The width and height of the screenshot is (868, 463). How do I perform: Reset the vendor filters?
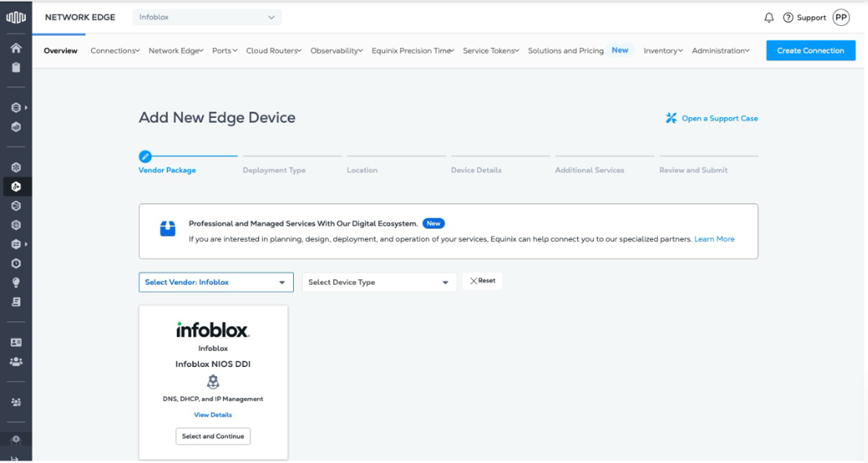click(x=482, y=281)
